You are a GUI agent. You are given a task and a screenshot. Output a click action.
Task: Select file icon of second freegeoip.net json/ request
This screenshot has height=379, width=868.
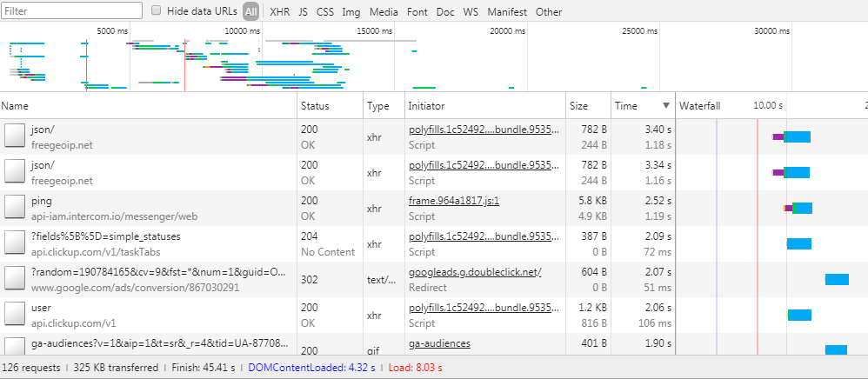click(15, 172)
